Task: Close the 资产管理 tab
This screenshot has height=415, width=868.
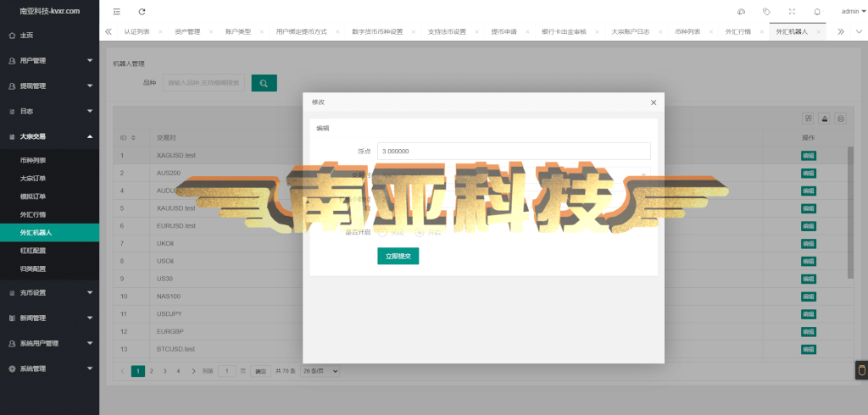Action: (211, 31)
